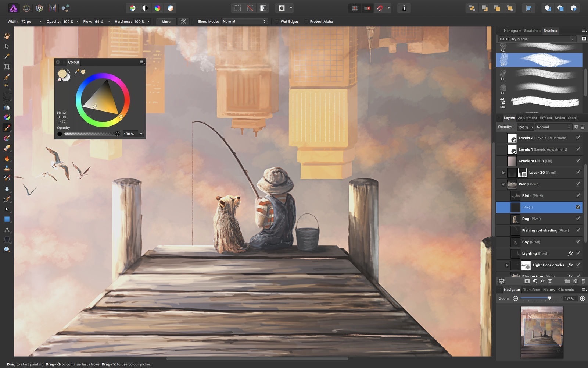Open the DAUB Dry Media brush category

pos(537,39)
